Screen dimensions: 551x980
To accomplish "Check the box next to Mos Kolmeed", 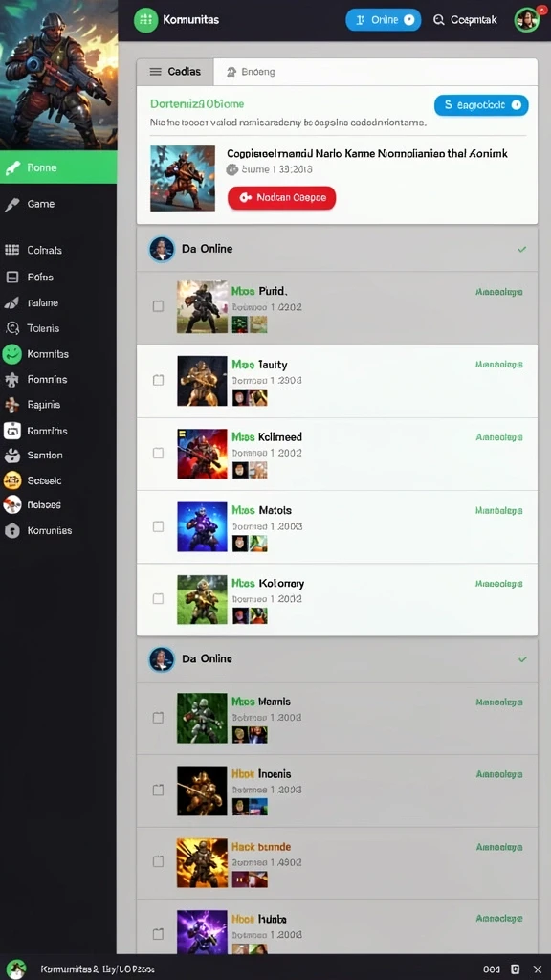I will click(x=158, y=453).
